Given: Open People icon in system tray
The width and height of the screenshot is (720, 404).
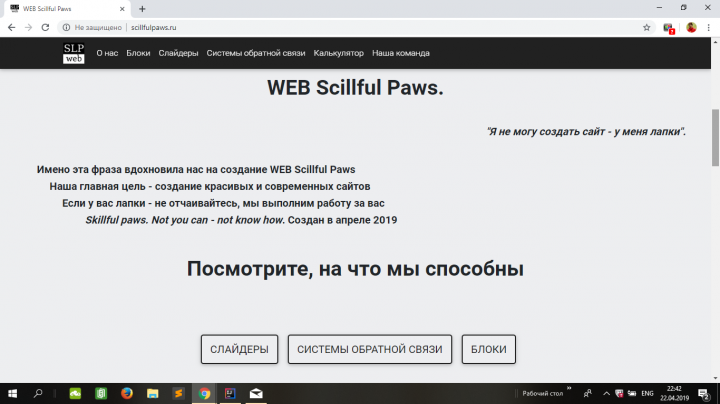Looking at the screenshot, I should point(587,393).
